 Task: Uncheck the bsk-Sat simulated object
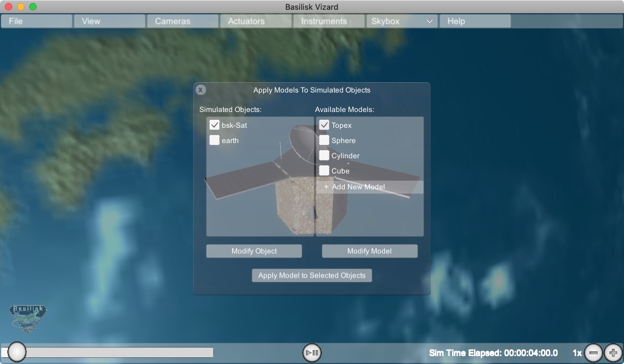(x=214, y=125)
